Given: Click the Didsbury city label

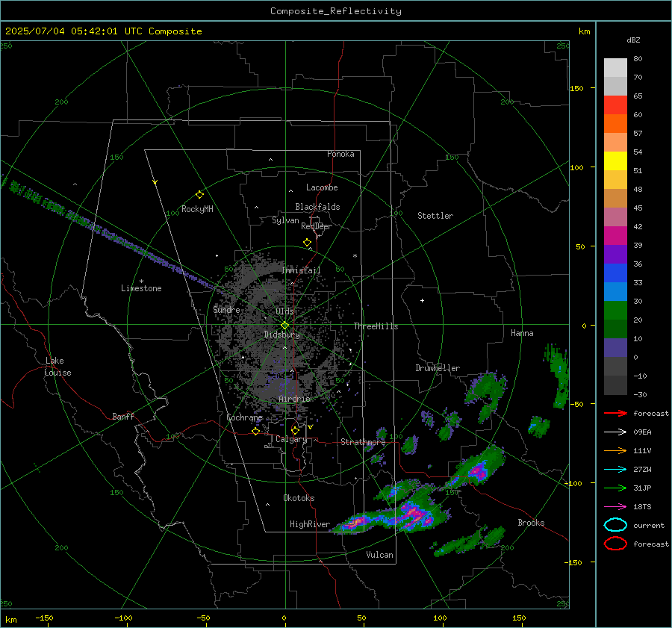Looking at the screenshot, I should coord(282,335).
